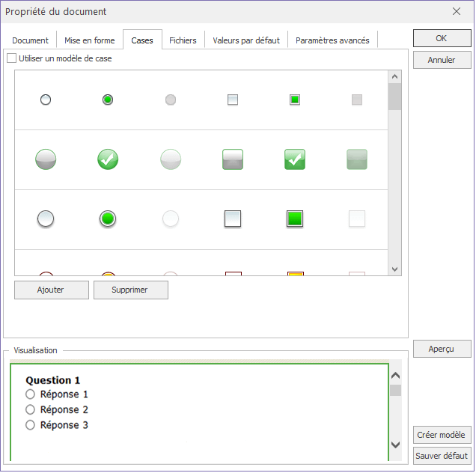Viewport: 476px width, 473px height.
Task: Close the Propriété du document dialog
Action: coord(457,11)
